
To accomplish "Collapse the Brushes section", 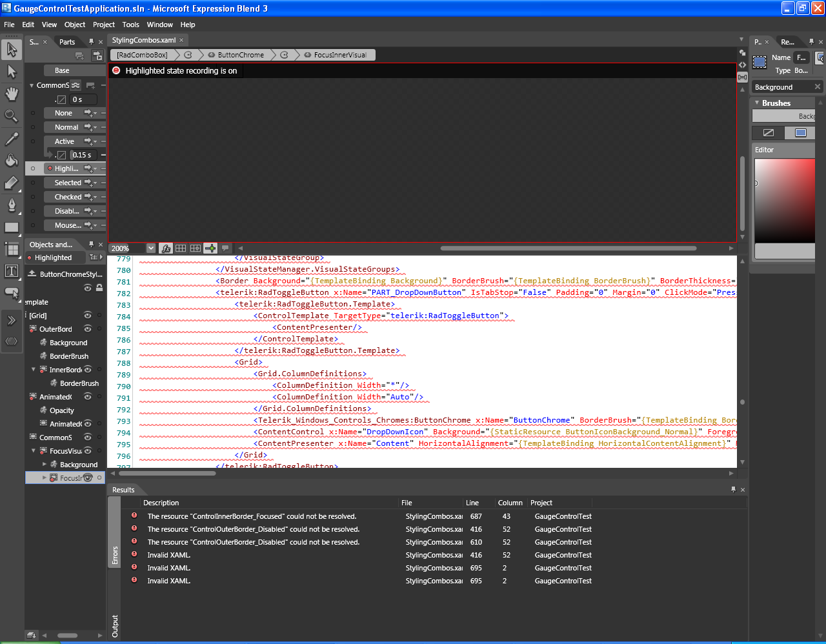I will (758, 103).
